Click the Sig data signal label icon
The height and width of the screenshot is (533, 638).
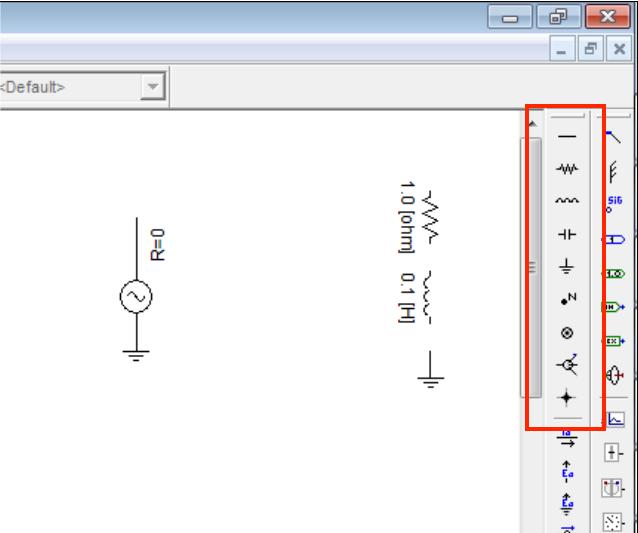click(614, 204)
